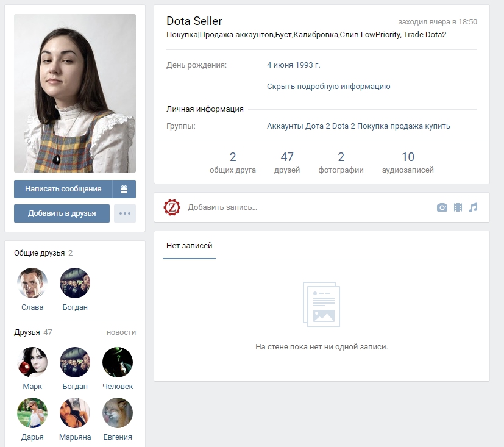Image resolution: width=504 pixels, height=447 pixels.
Task: Add user with Добавить в друзья button
Action: (x=62, y=213)
